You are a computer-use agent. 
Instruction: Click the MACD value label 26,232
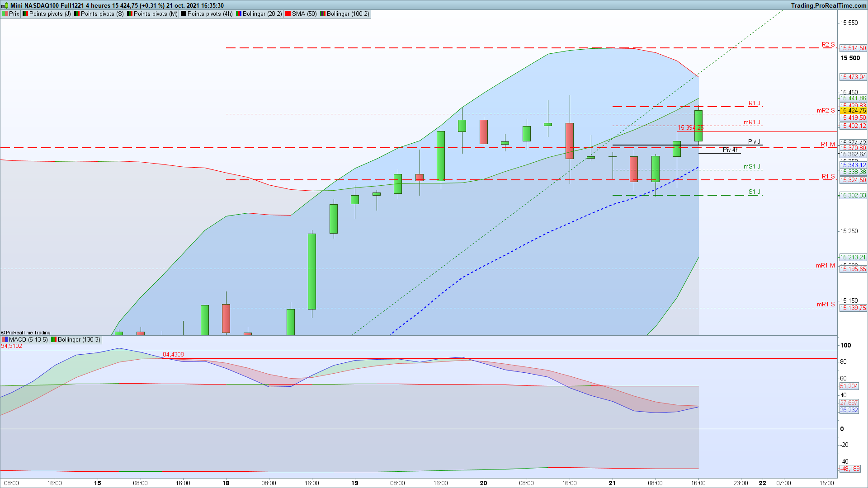point(849,410)
